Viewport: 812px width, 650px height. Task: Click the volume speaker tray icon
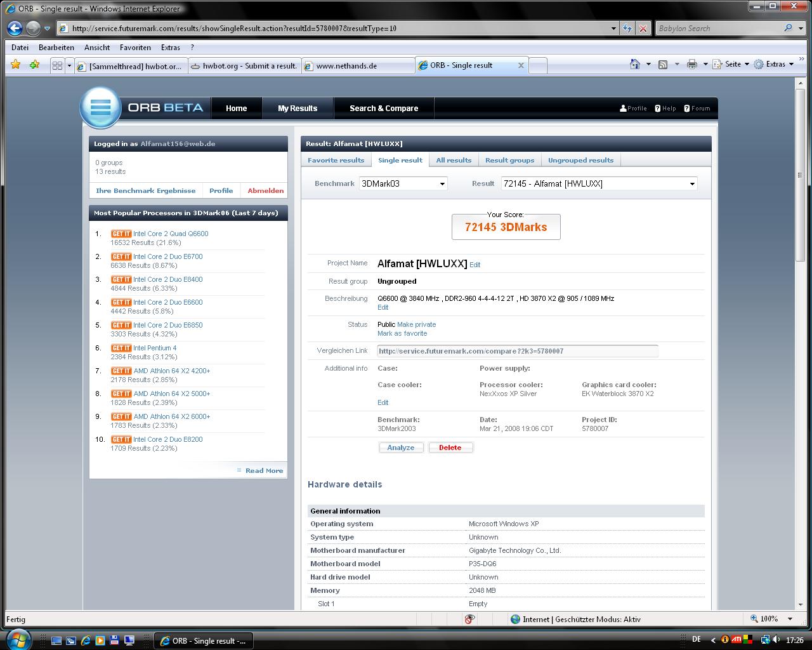click(x=776, y=640)
